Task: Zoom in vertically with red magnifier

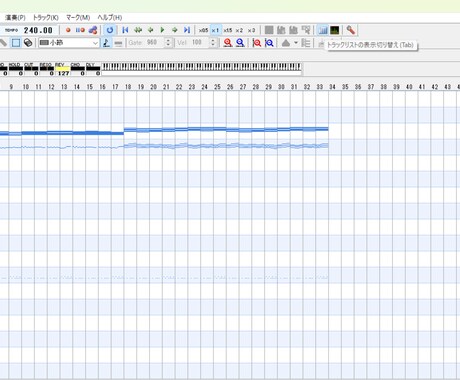Action: pyautogui.click(x=257, y=43)
